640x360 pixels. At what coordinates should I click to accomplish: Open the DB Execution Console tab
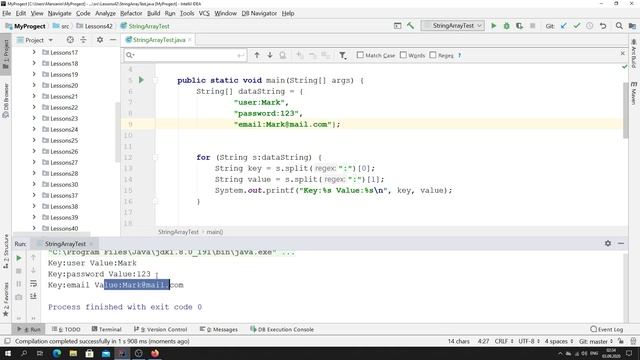tap(282, 329)
